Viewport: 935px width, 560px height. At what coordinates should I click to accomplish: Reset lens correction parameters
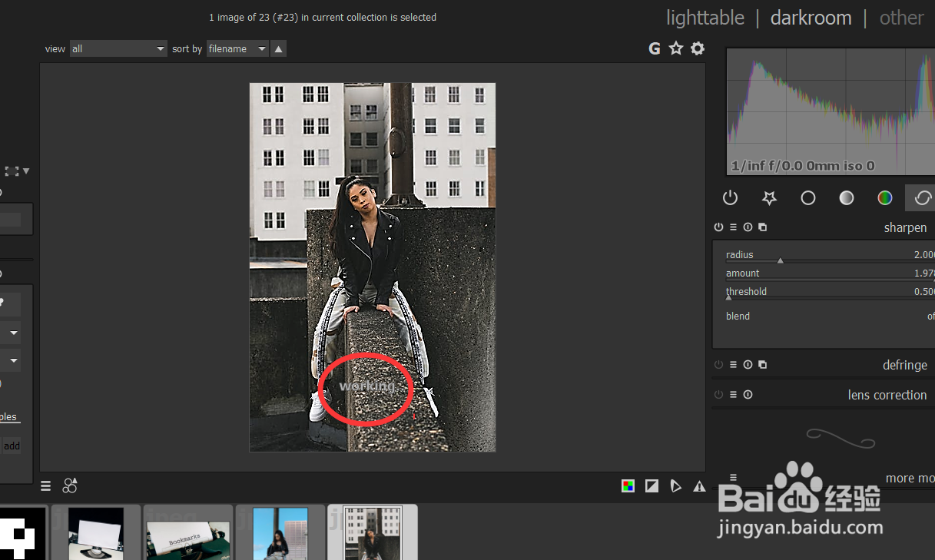(x=748, y=395)
